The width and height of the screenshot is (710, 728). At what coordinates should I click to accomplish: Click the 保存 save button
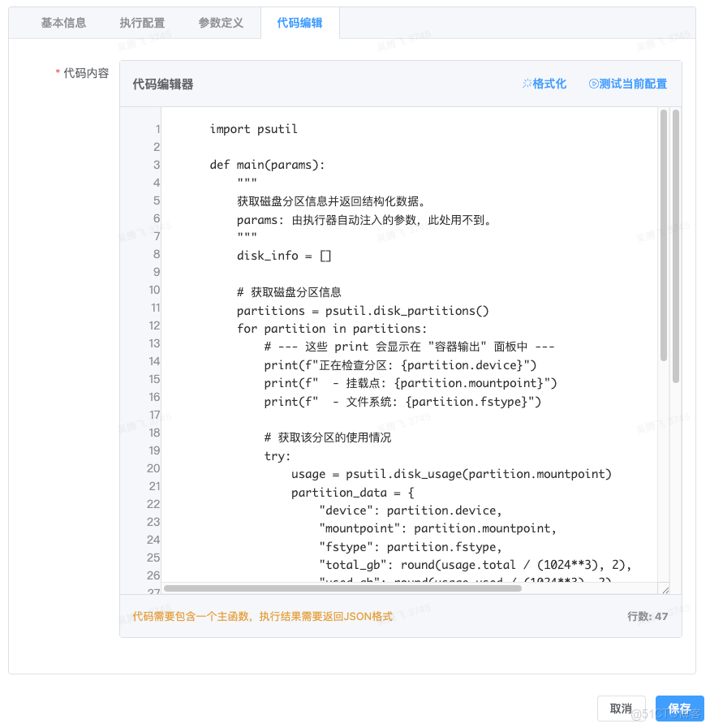679,709
